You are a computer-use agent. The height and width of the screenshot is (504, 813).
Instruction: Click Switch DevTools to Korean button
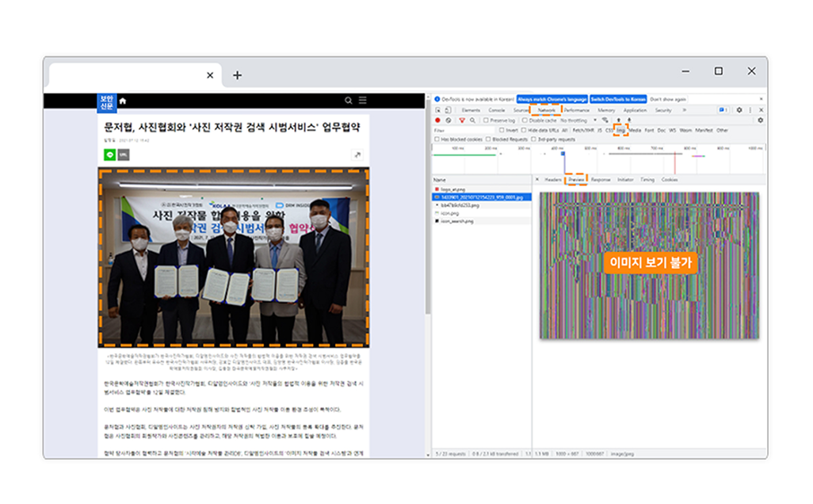(x=618, y=99)
